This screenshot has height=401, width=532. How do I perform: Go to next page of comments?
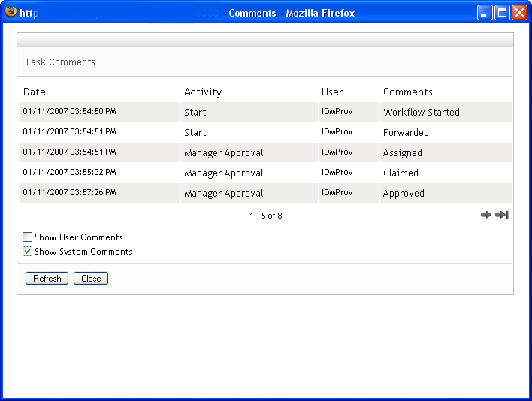coord(486,216)
